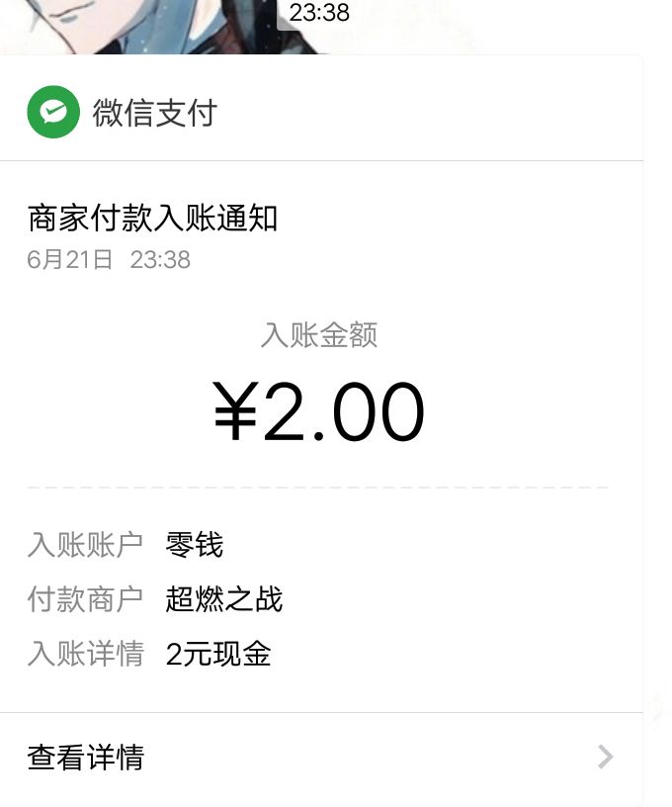The width and height of the screenshot is (672, 807).
Task: Click the chevron arrow beside 查看详情
Action: point(606,758)
